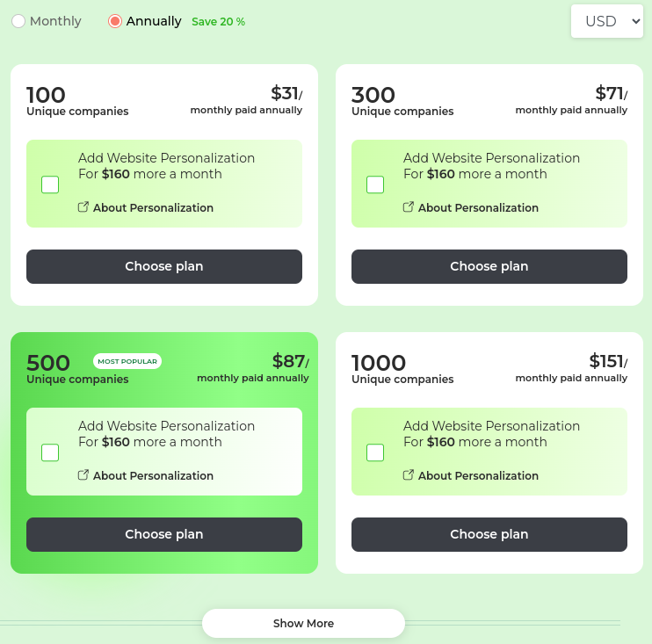
Task: Open the USD currency dropdown
Action: click(607, 21)
